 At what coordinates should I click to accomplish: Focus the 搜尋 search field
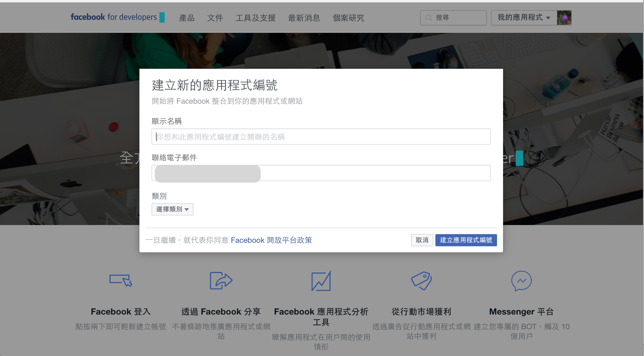tap(453, 18)
